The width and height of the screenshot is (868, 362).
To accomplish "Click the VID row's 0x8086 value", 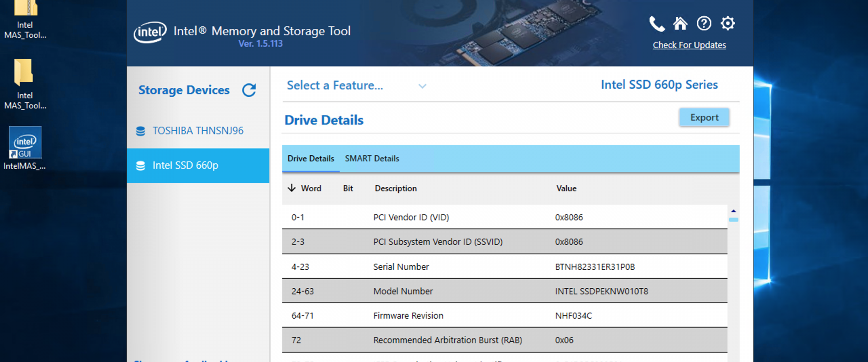I will click(x=569, y=218).
